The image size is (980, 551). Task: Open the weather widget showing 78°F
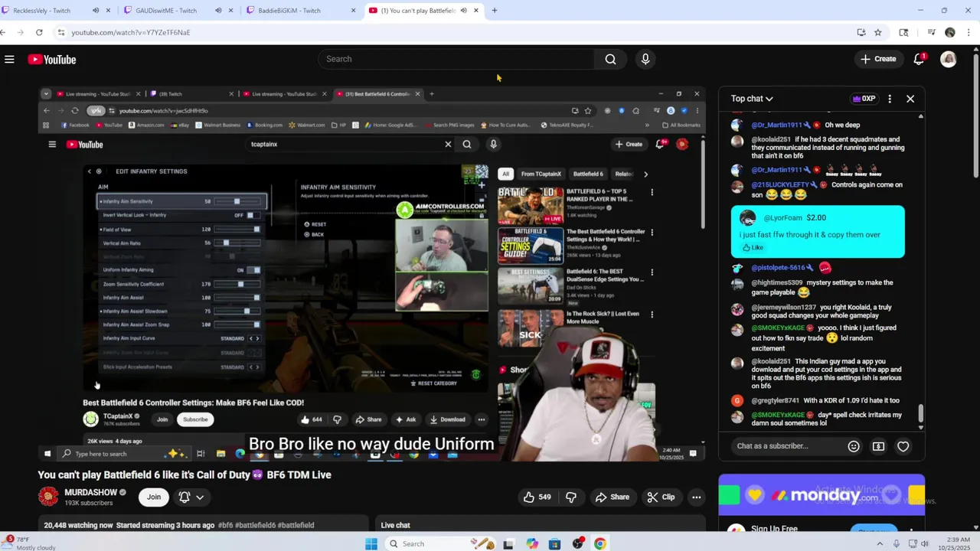tap(31, 543)
